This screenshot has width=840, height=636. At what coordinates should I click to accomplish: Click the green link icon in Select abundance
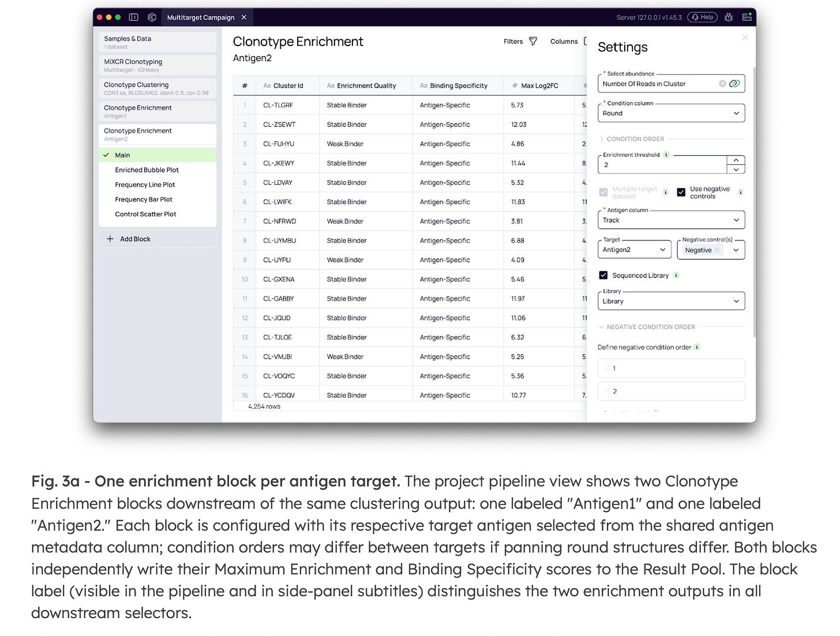(x=734, y=84)
